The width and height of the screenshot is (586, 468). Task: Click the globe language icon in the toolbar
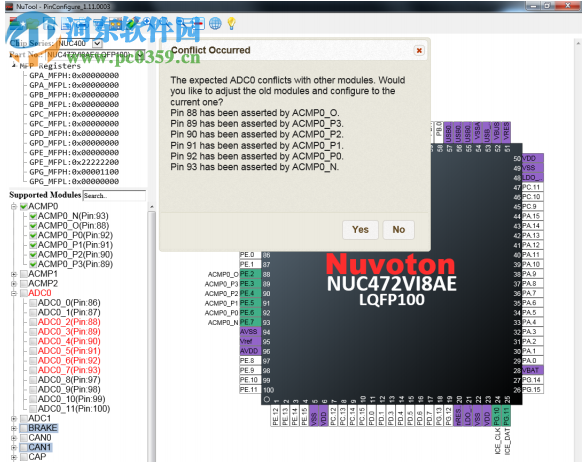[215, 24]
